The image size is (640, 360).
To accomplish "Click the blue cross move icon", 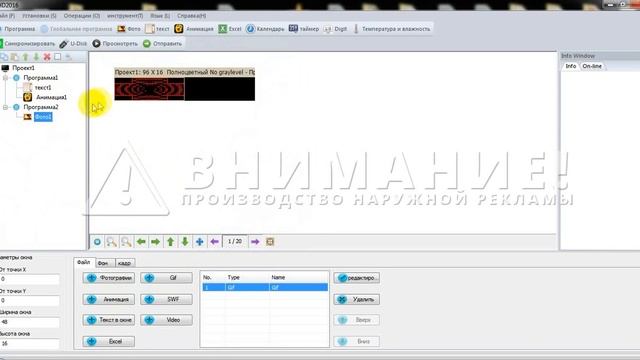I will 200,242.
